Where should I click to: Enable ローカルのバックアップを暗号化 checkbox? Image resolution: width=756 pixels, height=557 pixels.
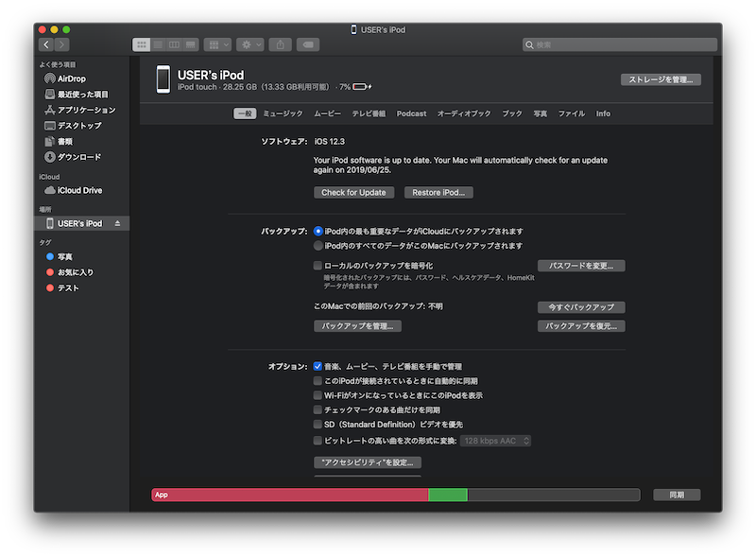click(x=318, y=266)
